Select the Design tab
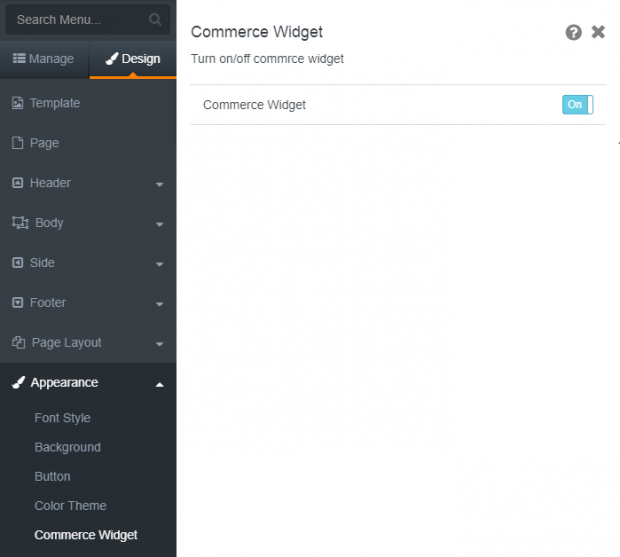Image resolution: width=620 pixels, height=557 pixels. point(133,59)
